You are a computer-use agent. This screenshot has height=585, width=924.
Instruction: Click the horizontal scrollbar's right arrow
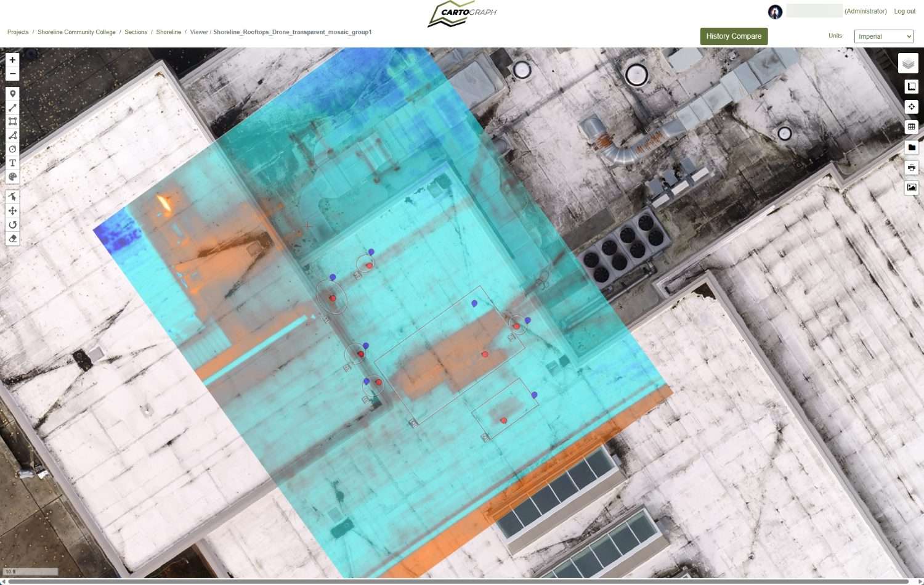coord(920,581)
